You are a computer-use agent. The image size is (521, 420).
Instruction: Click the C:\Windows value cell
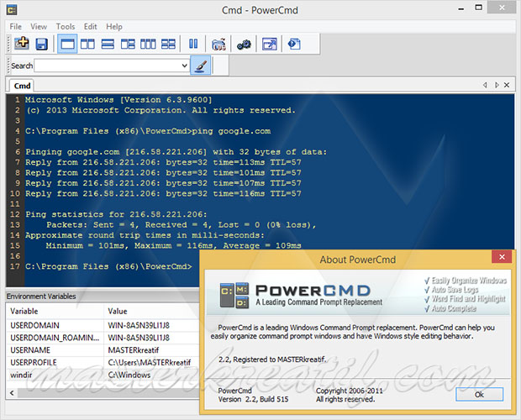(x=129, y=375)
